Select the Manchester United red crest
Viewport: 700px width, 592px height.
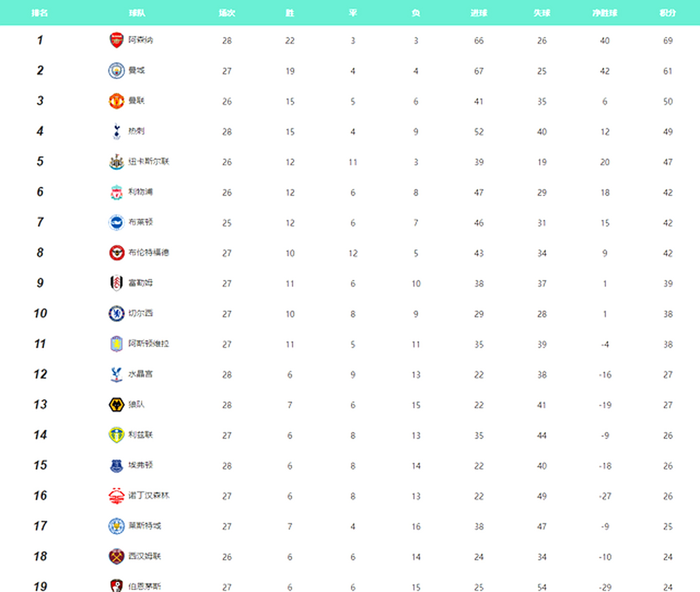point(117,101)
